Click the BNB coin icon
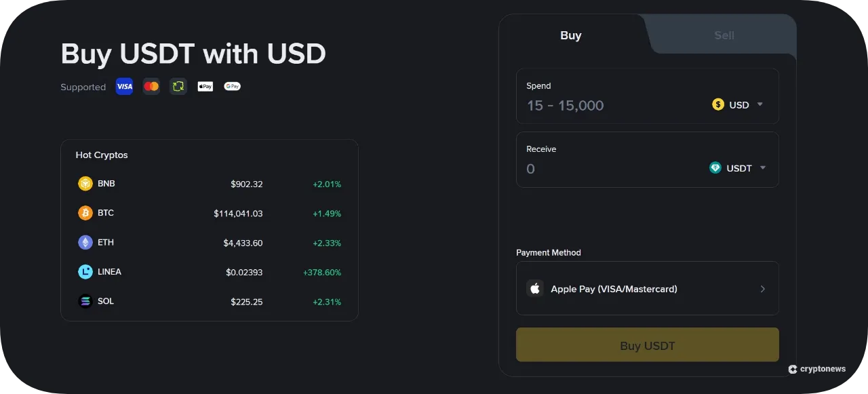This screenshot has width=868, height=394. (85, 183)
